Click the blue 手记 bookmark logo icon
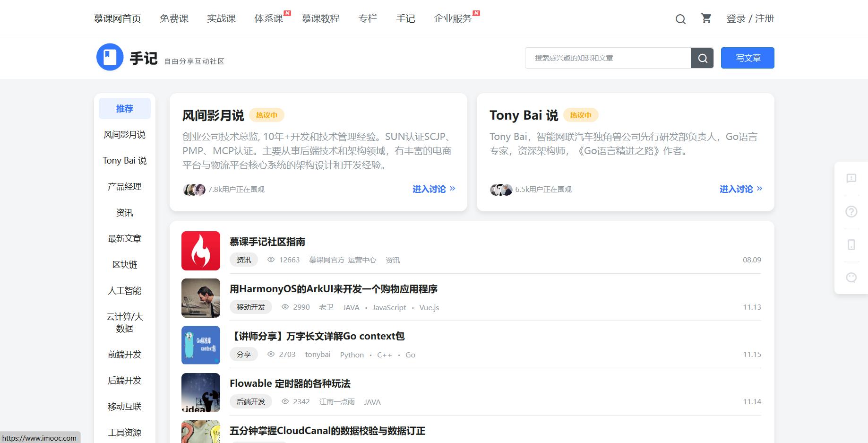This screenshot has width=868, height=443. coord(110,57)
